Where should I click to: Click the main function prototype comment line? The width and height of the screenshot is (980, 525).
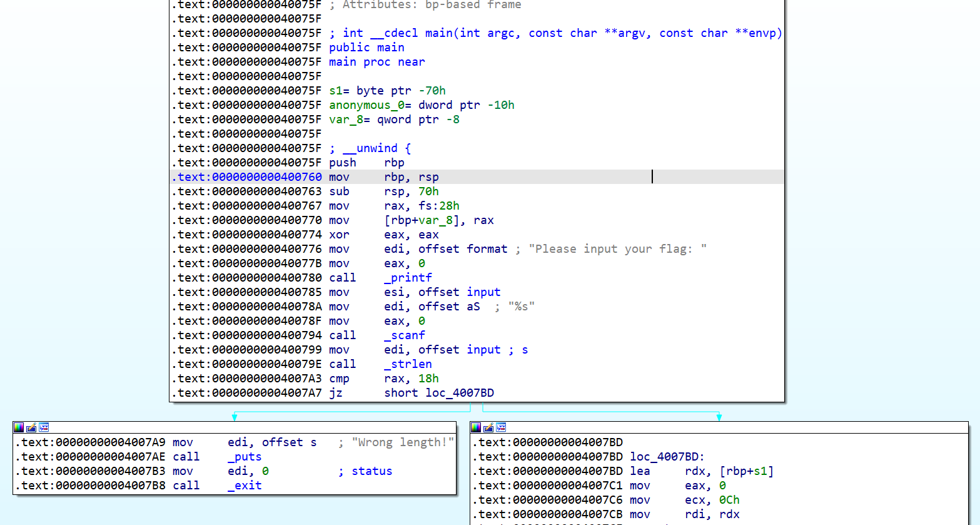[556, 33]
